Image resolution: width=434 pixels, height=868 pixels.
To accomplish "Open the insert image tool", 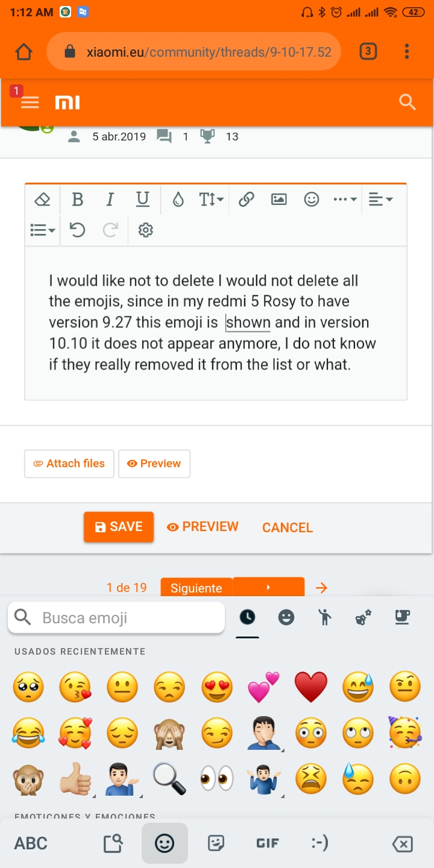I will (x=278, y=200).
